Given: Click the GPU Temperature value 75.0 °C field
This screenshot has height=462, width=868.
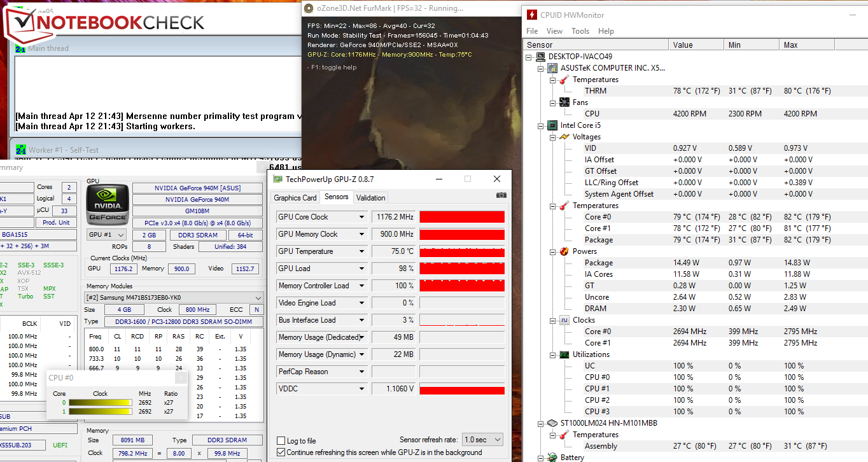Looking at the screenshot, I should (393, 251).
